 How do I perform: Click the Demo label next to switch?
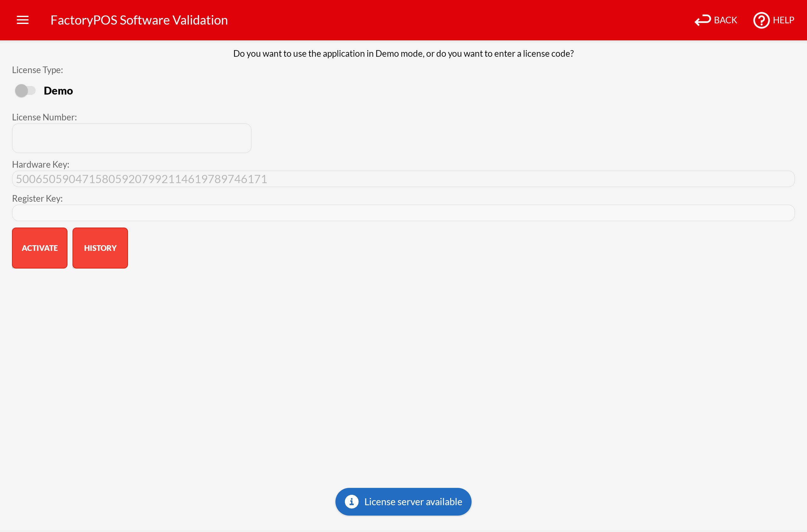58,90
